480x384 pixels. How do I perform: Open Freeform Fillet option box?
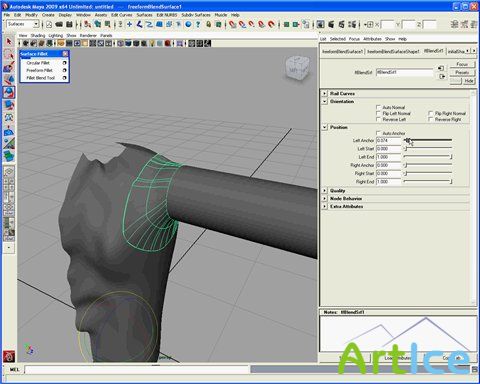(x=64, y=70)
